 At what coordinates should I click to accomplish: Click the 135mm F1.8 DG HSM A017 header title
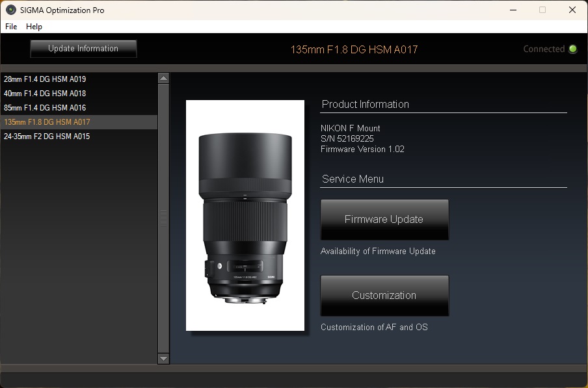(x=354, y=49)
